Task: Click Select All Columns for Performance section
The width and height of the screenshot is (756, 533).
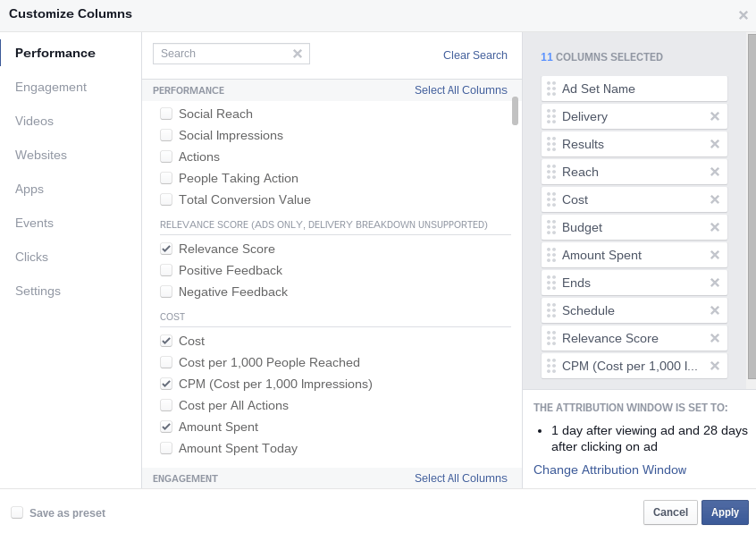Action: (x=460, y=90)
